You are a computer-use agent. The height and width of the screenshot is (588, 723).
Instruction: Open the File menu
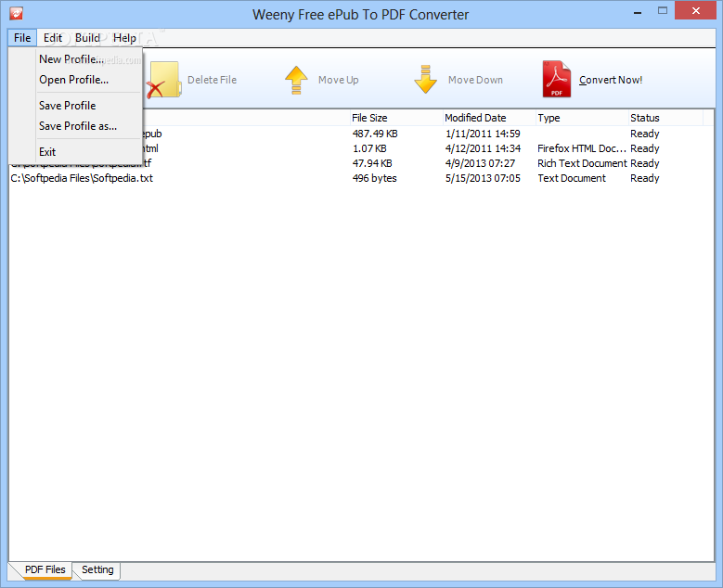coord(22,38)
